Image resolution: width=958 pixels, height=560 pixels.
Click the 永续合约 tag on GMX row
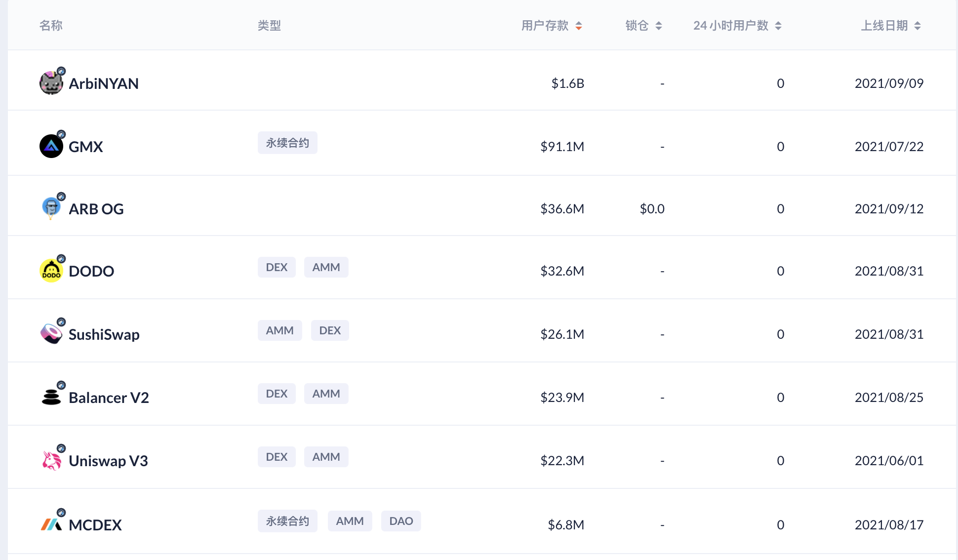287,143
